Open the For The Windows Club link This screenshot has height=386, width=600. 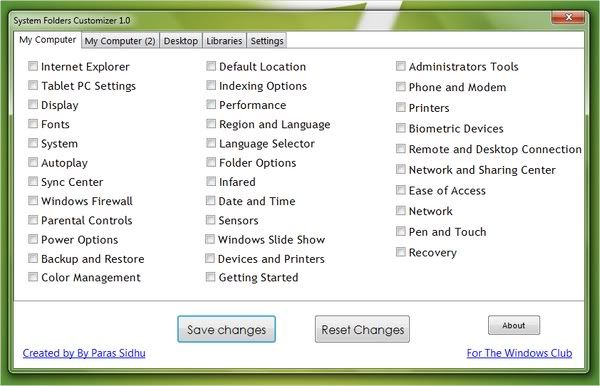[x=519, y=353]
